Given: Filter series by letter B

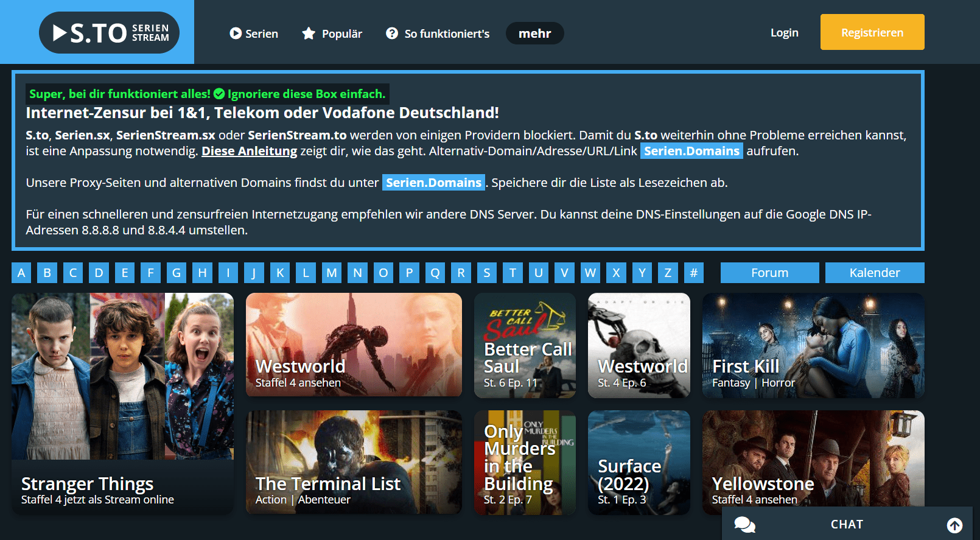Looking at the screenshot, I should pos(47,273).
